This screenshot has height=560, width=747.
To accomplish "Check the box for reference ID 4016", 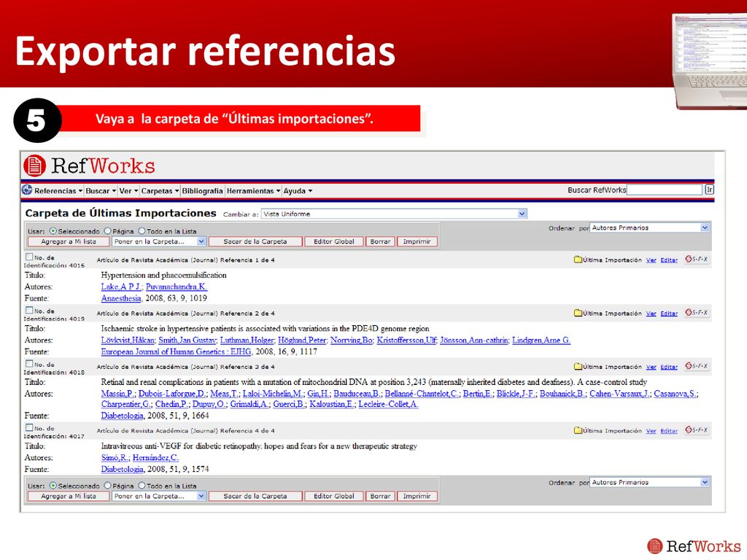I will click(x=29, y=257).
